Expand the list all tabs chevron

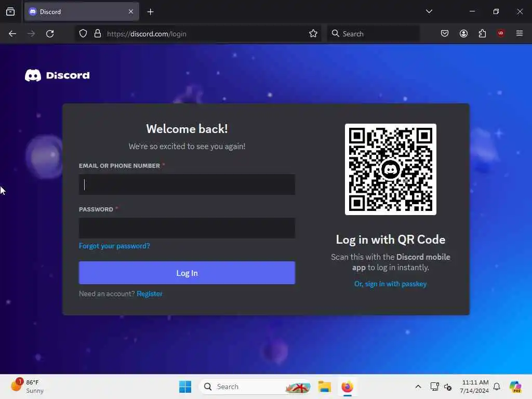click(x=429, y=11)
